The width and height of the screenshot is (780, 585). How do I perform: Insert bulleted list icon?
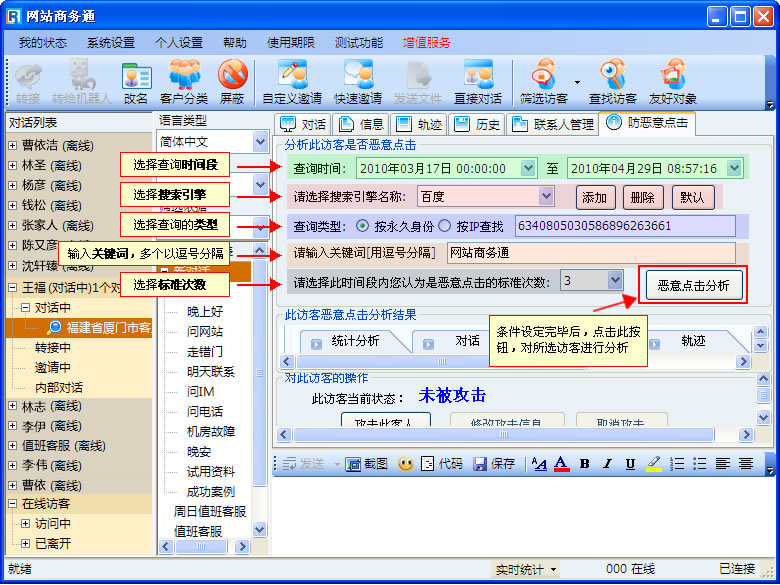pyautogui.click(x=699, y=464)
